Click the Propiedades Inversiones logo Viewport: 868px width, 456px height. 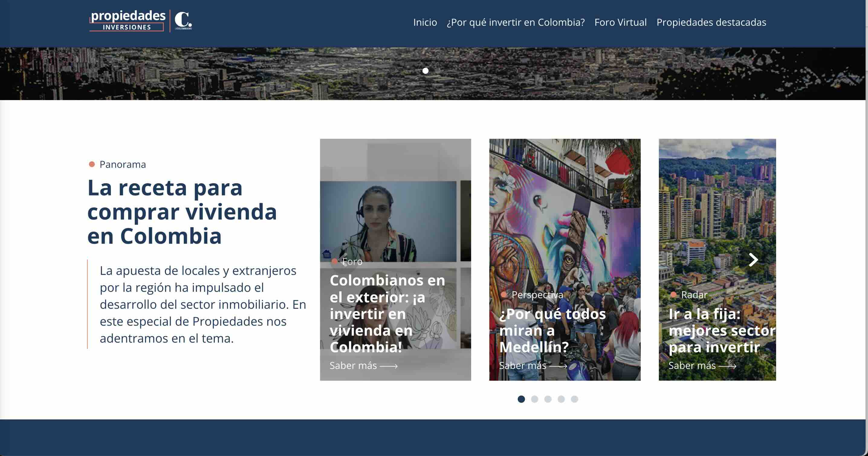pyautogui.click(x=127, y=21)
